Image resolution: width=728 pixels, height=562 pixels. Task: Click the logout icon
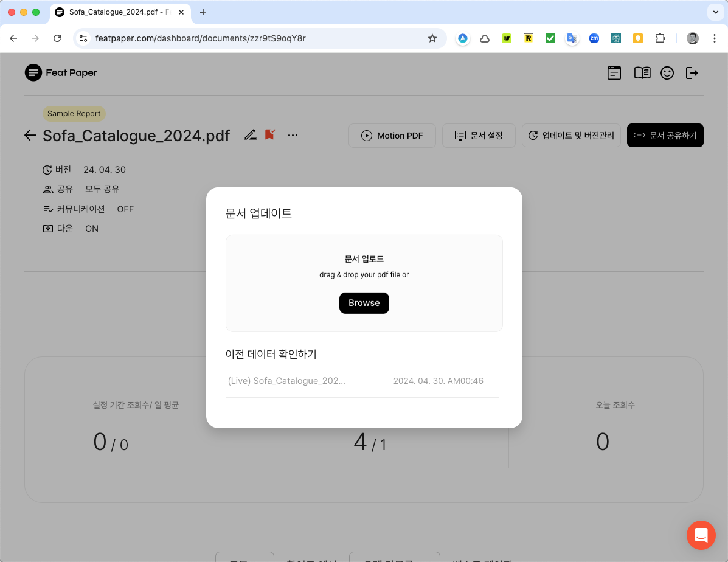tap(692, 72)
